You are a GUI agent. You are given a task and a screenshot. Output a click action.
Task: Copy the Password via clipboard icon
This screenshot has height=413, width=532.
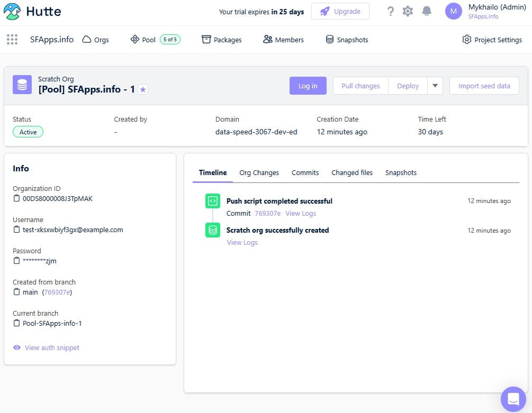(x=16, y=261)
